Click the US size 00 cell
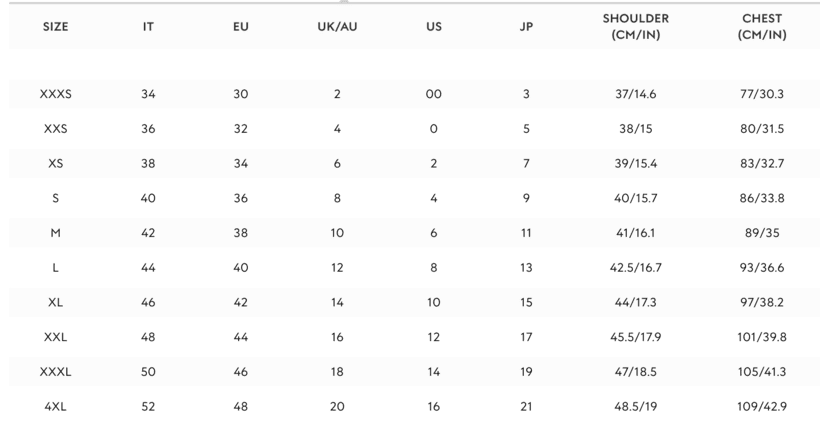The height and width of the screenshot is (434, 820). (x=434, y=94)
